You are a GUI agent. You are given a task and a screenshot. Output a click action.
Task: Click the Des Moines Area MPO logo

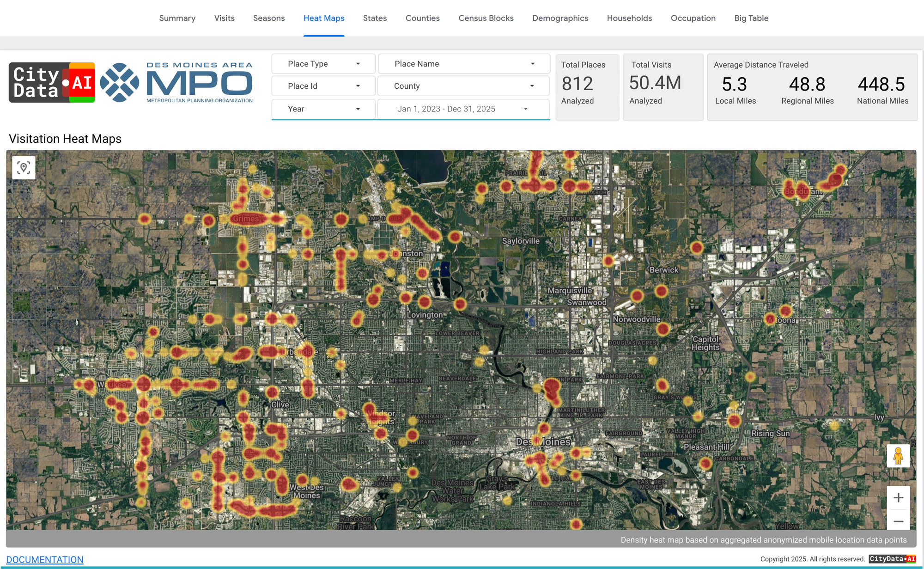point(176,83)
